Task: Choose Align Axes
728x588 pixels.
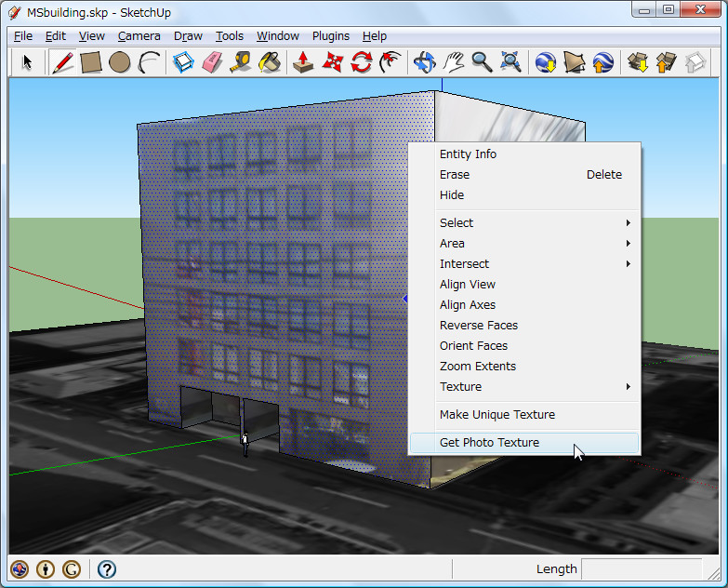Action: [x=523, y=304]
